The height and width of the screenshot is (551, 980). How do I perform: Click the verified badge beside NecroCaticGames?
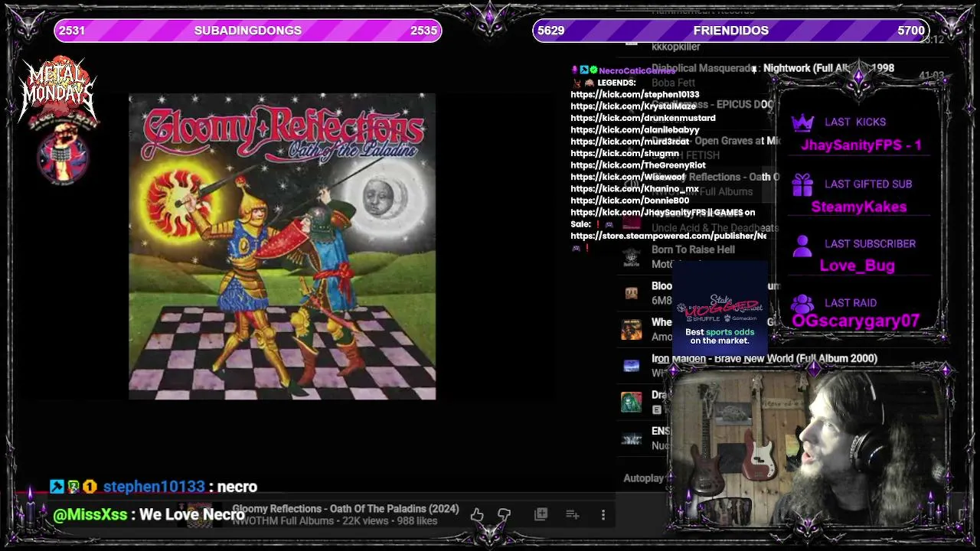593,70
